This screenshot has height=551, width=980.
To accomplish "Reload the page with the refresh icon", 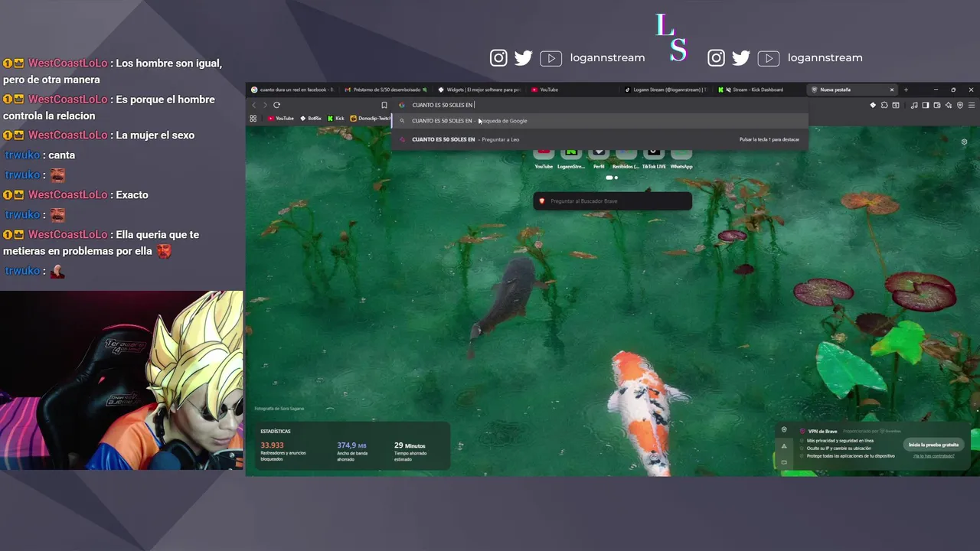I will (276, 105).
